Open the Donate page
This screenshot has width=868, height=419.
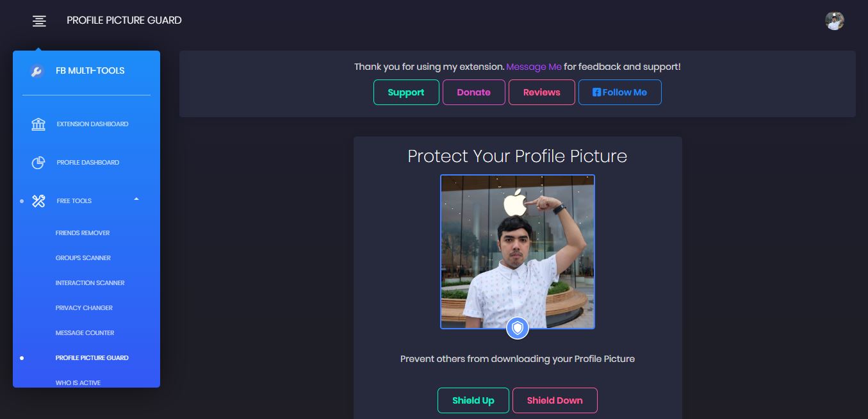pyautogui.click(x=473, y=92)
